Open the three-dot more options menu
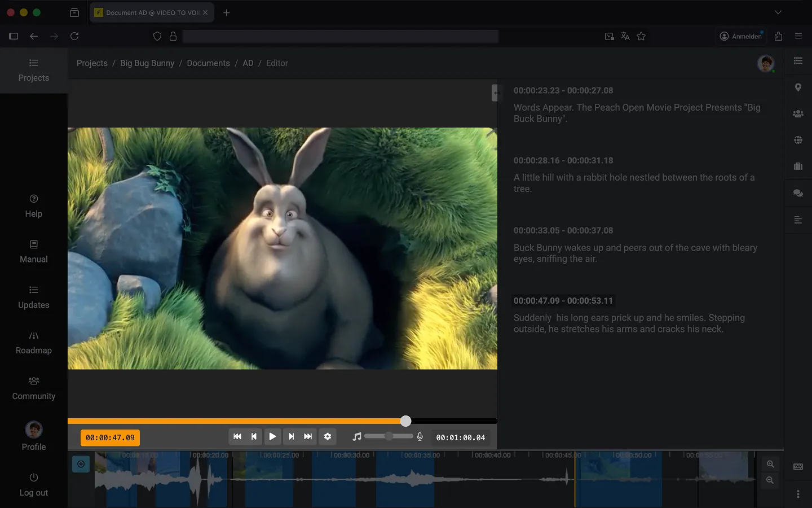 click(798, 494)
